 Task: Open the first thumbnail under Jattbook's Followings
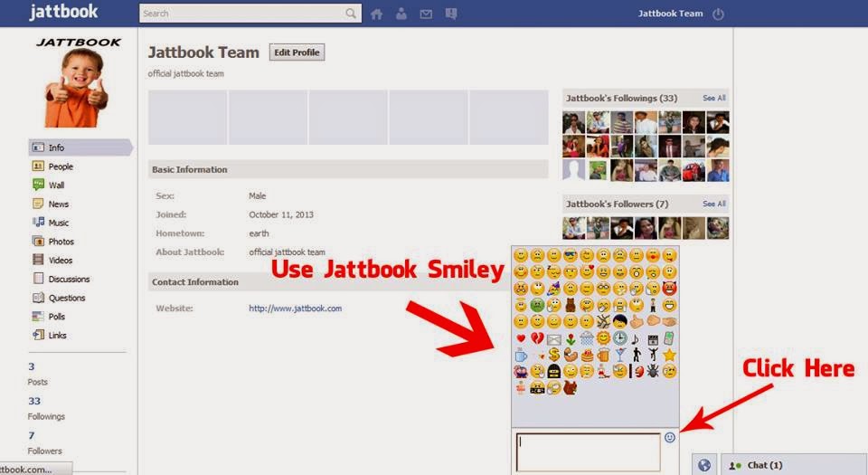[x=573, y=122]
